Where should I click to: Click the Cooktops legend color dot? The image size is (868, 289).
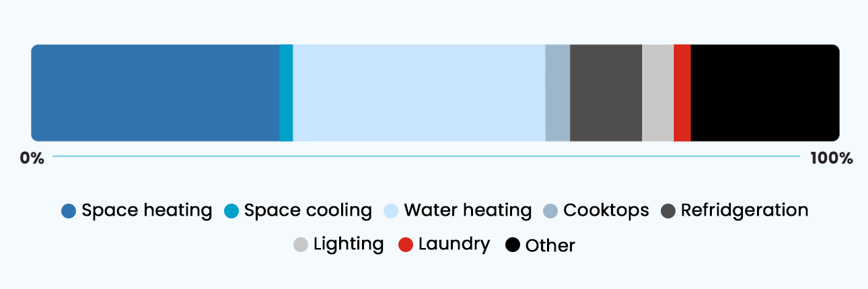click(551, 211)
